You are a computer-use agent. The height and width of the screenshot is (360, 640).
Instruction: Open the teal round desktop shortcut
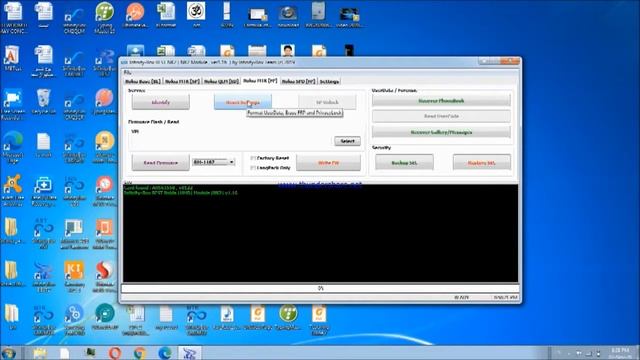pos(104,316)
